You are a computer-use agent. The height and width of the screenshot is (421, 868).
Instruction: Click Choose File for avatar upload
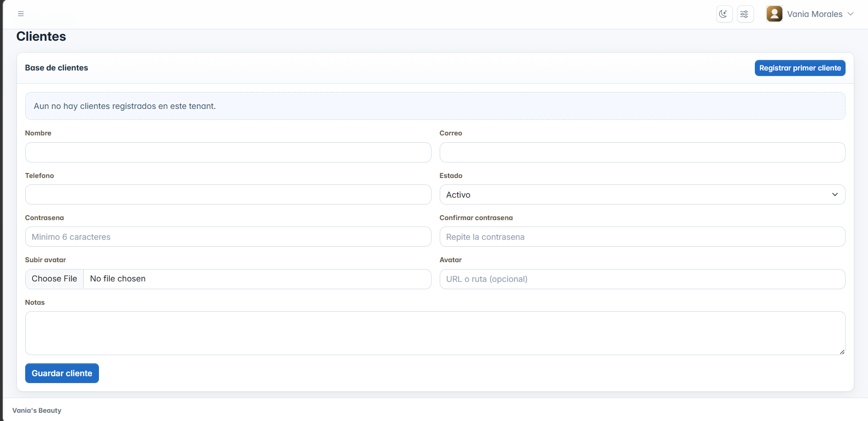pos(55,279)
